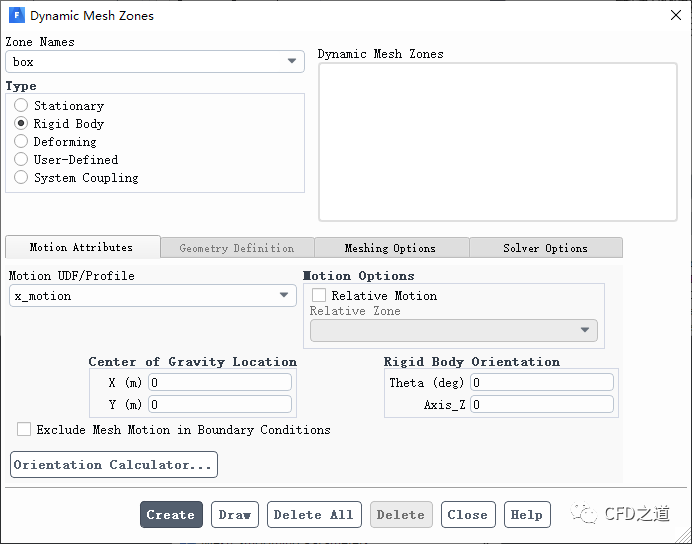Open the Orientation Calculator
The width and height of the screenshot is (692, 544).
(114, 465)
